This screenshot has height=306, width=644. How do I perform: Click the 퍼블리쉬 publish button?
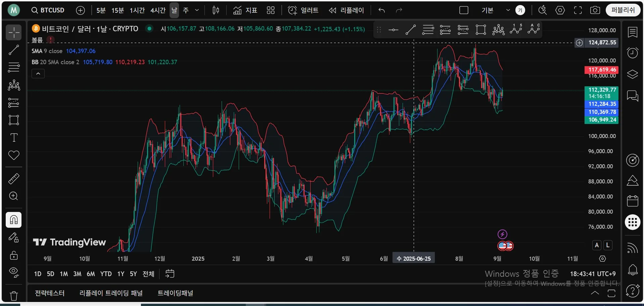[623, 10]
